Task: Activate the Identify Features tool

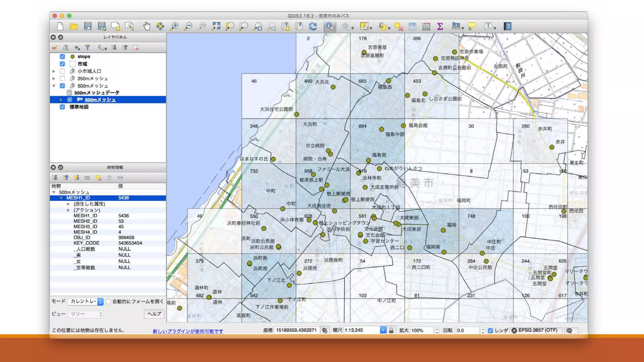Action: pos(329,26)
